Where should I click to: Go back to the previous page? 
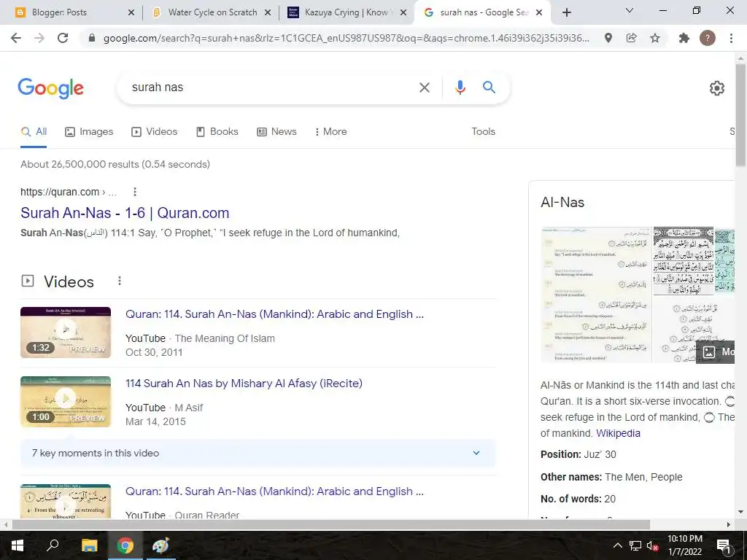(16, 38)
